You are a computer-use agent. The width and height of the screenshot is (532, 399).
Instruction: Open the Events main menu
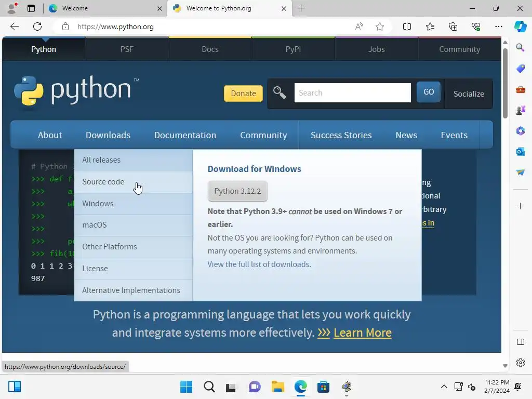coord(454,135)
